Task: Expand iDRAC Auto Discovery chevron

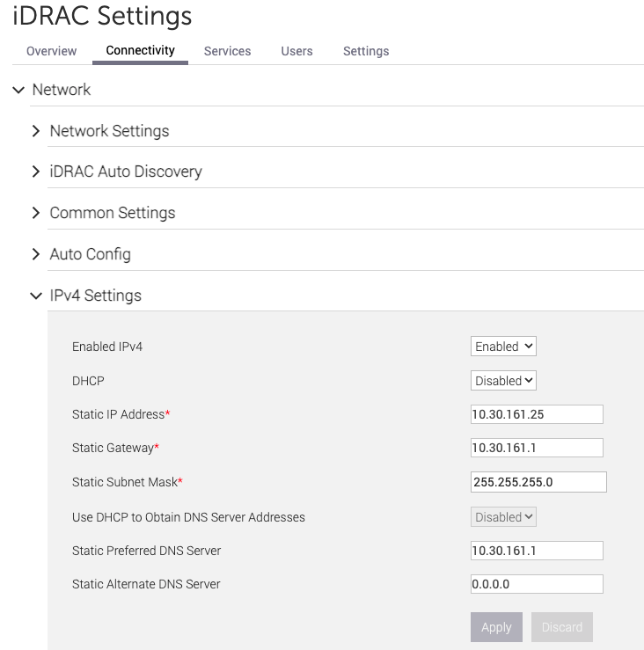Action: pyautogui.click(x=36, y=172)
